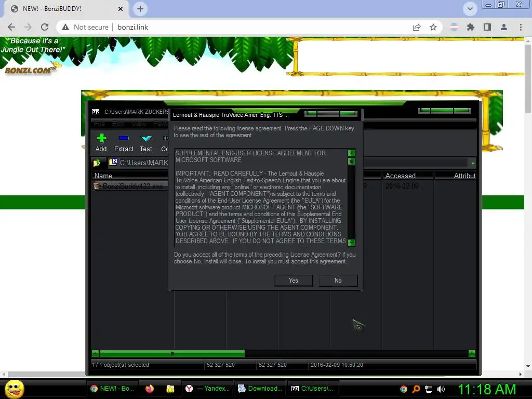This screenshot has width=532, height=399.
Task: Open the 7-Zip address path dropdown arrow
Action: pos(473,163)
